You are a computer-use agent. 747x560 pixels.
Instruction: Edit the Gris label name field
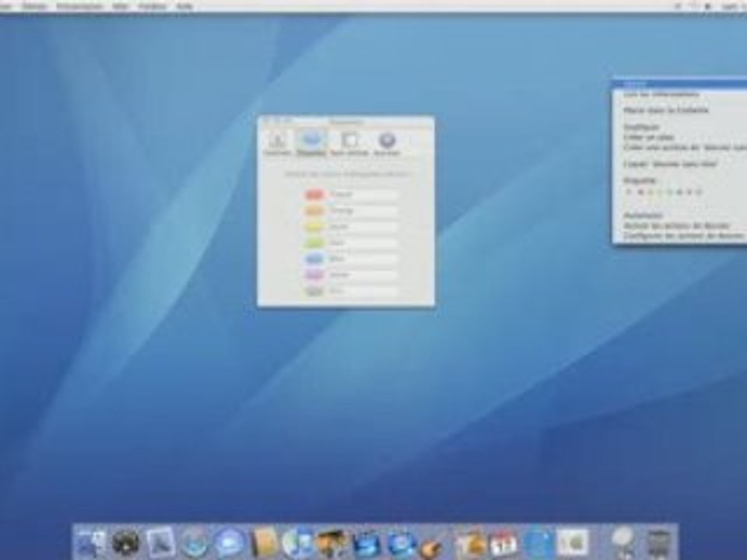pyautogui.click(x=363, y=291)
